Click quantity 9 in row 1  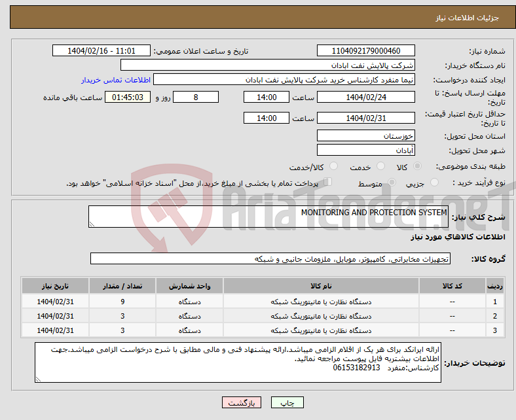122,302
